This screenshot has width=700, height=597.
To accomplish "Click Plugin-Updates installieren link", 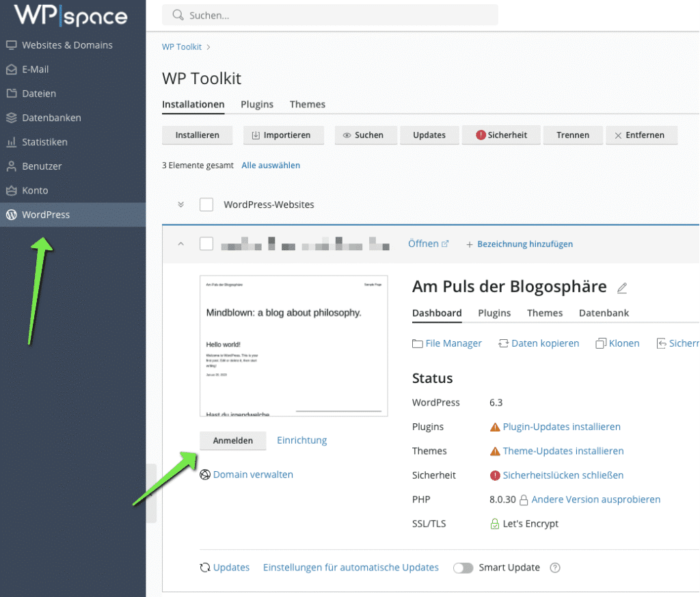I will coord(562,427).
